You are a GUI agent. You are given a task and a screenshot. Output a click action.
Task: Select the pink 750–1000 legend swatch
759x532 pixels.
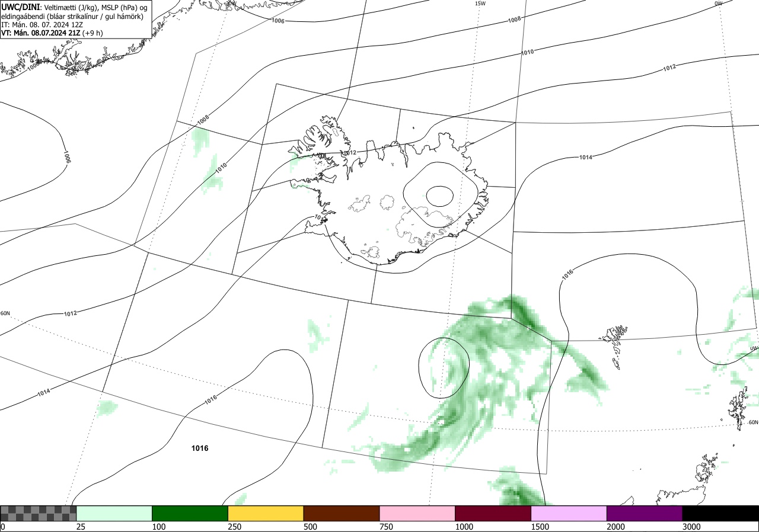click(x=417, y=513)
